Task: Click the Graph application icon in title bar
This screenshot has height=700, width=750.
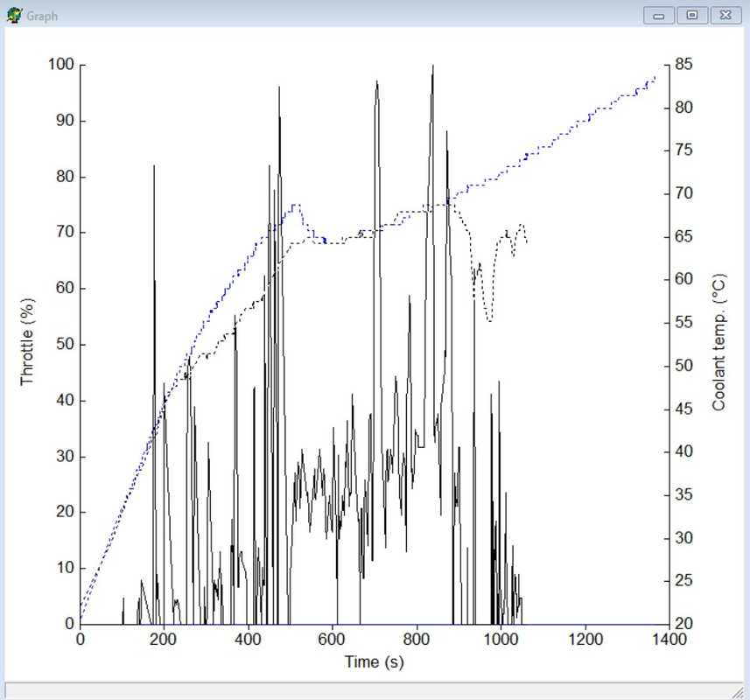Action: tap(14, 16)
